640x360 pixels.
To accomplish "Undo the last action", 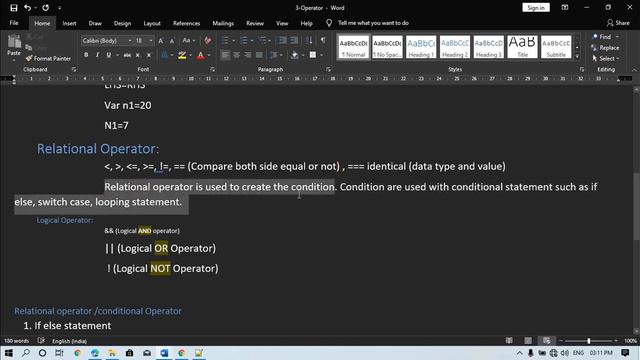I will click(27, 8).
